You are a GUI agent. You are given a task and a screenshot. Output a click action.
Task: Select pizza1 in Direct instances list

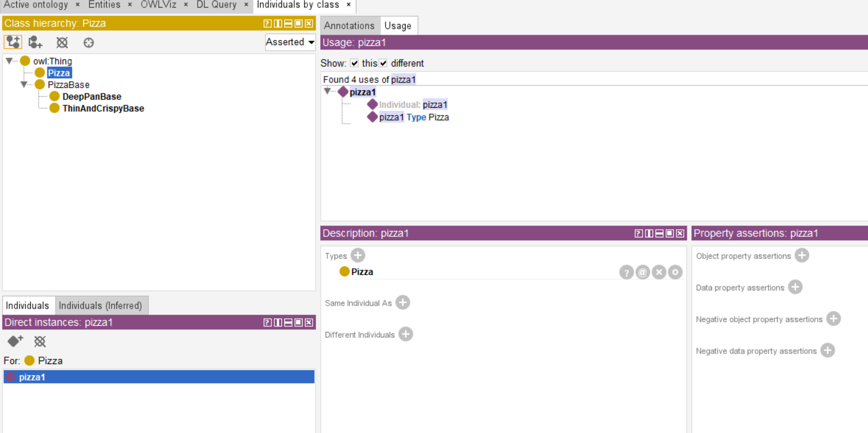pyautogui.click(x=159, y=377)
